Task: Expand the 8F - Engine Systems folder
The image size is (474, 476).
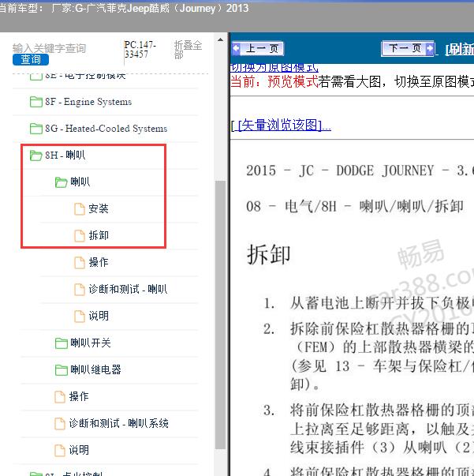Action: point(88,102)
